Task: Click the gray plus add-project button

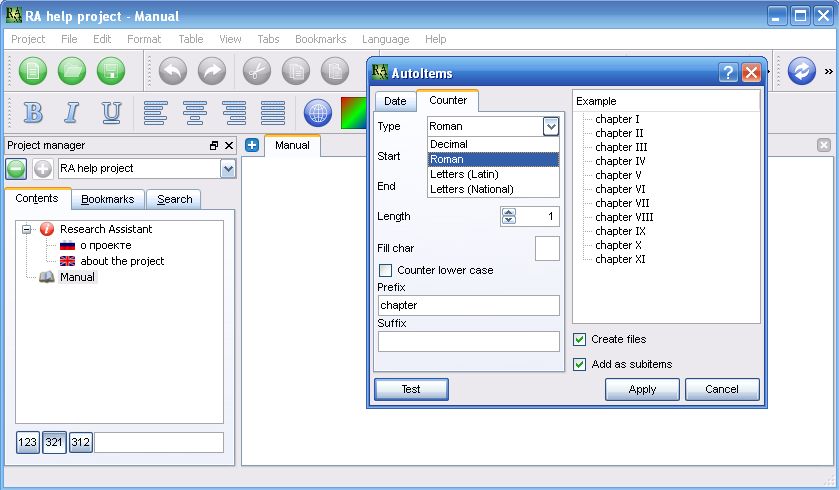Action: pyautogui.click(x=42, y=169)
